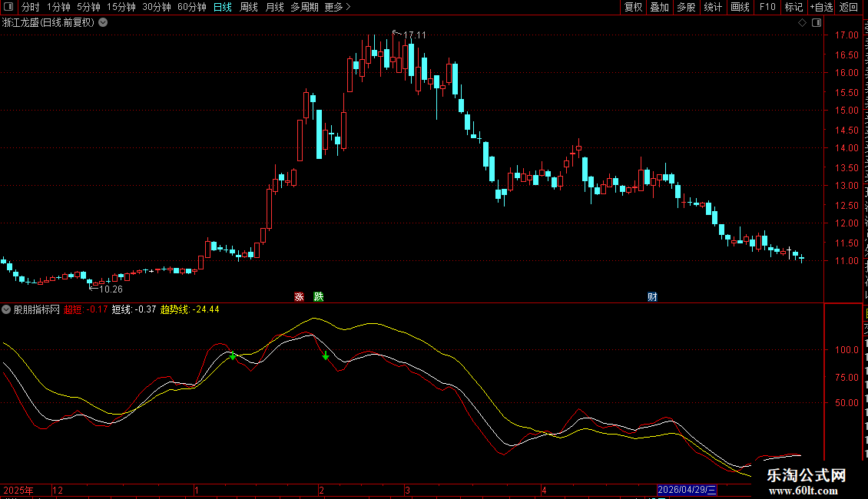Viewport: 868px width, 499px height.
Task: Expand the 股朋指标网 indicator dropdown
Action: pyautogui.click(x=6, y=309)
